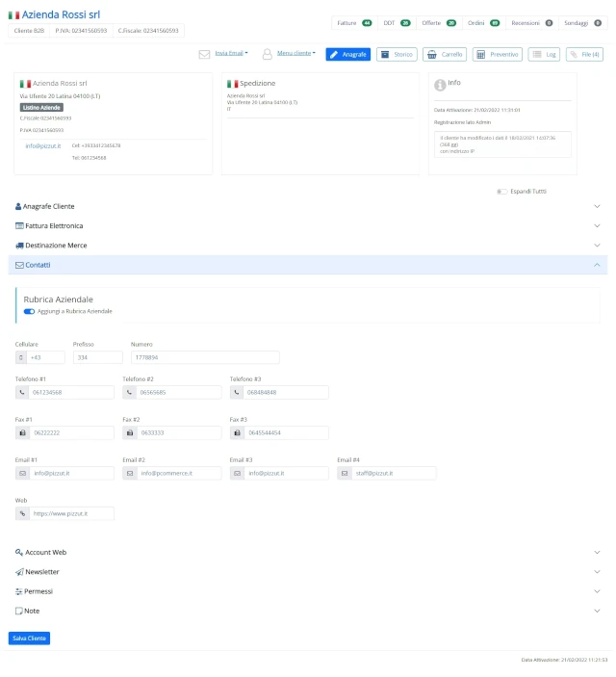Expand the Account Web section

pyautogui.click(x=308, y=552)
